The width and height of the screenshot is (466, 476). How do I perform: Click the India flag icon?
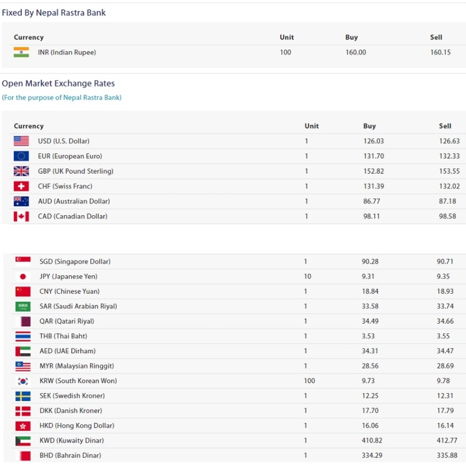point(21,52)
